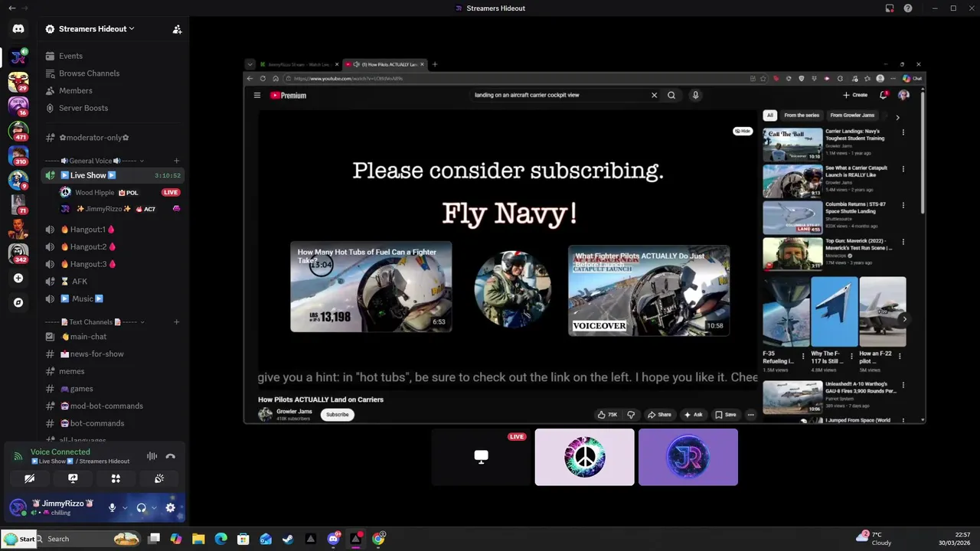Open Browse Channels in the sidebar
This screenshot has width=980, height=551.
[x=89, y=73]
